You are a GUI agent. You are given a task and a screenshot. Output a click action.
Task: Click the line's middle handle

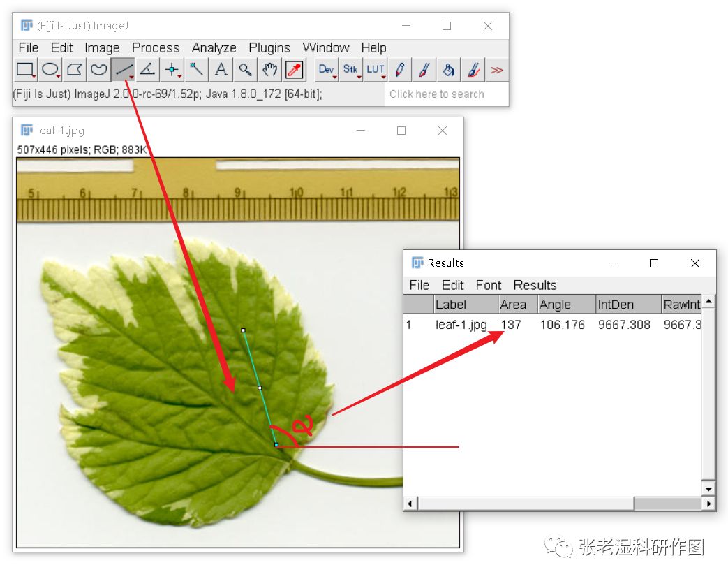click(260, 388)
